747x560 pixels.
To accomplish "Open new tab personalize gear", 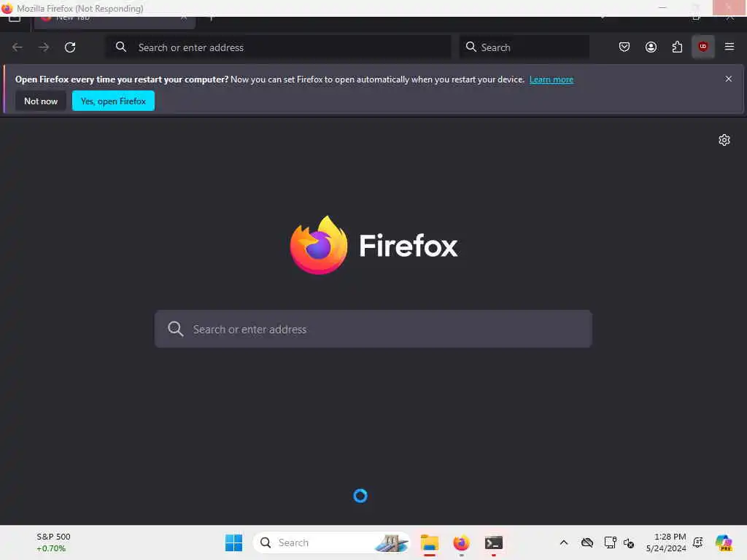I will point(724,140).
